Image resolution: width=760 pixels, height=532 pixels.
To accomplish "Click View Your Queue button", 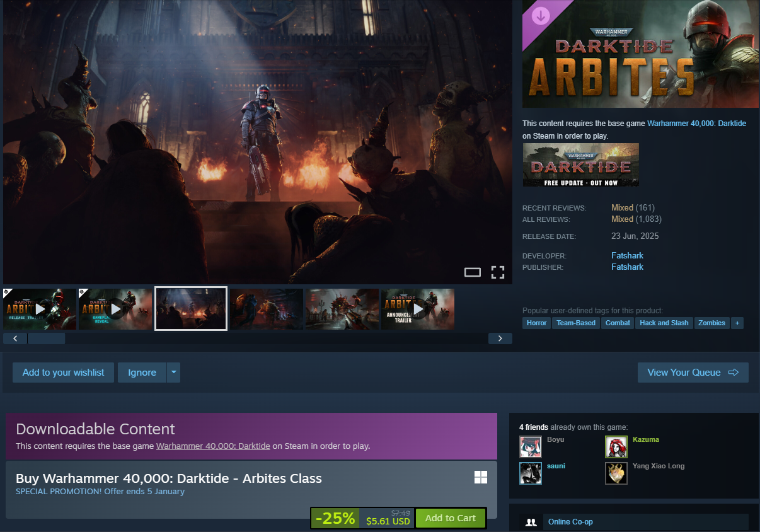I will pyautogui.click(x=693, y=373).
